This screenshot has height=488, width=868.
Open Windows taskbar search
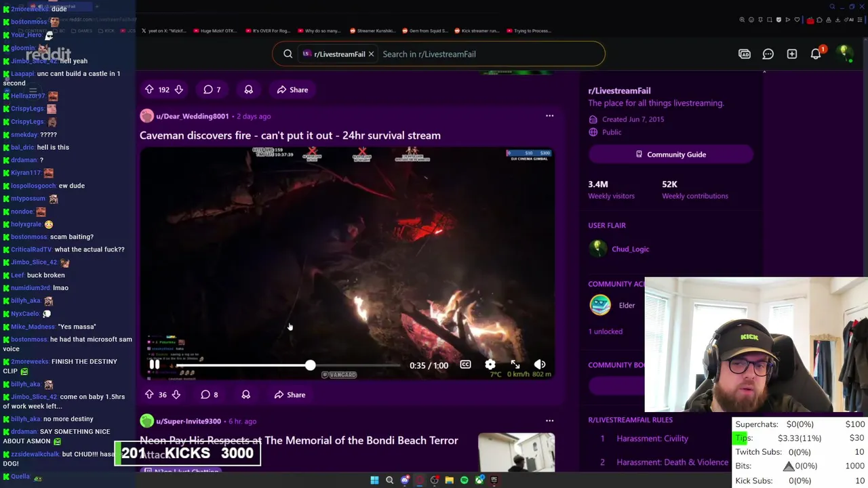pos(389,480)
